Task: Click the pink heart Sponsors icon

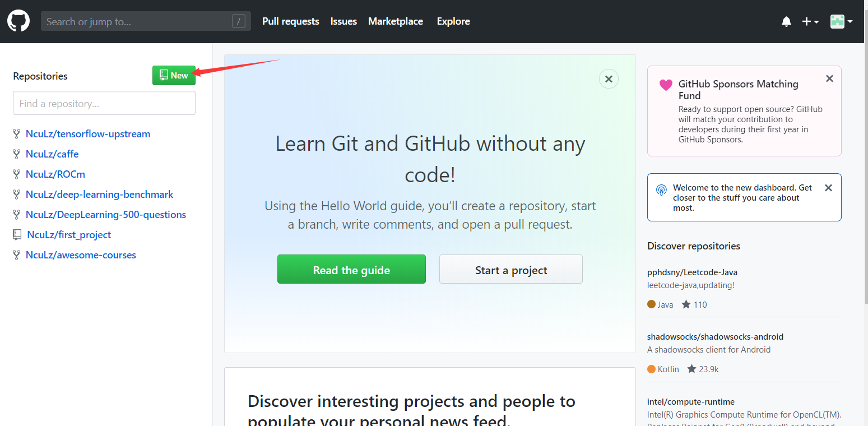Action: [666, 85]
